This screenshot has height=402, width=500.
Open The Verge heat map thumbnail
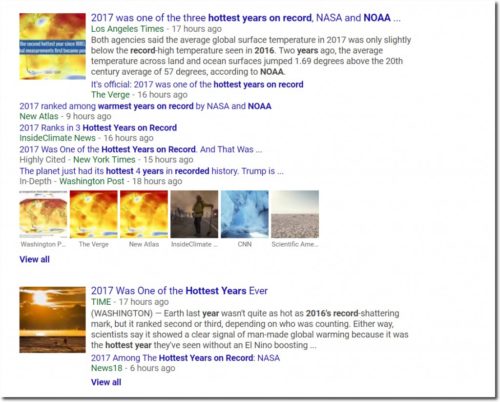pos(94,214)
